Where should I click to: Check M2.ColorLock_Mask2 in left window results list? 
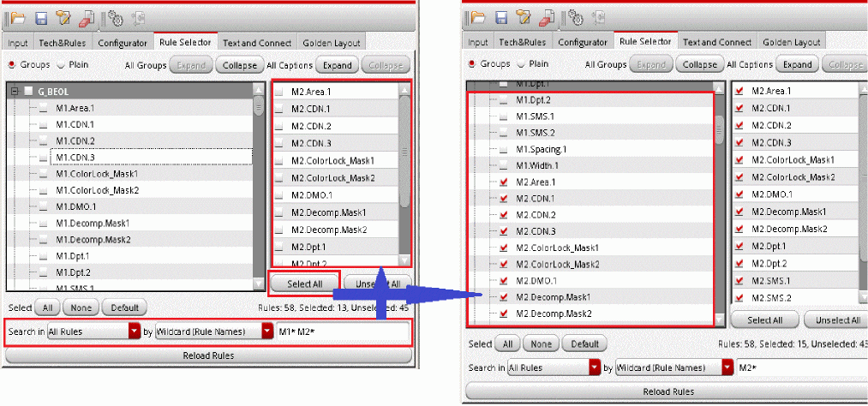click(x=279, y=178)
